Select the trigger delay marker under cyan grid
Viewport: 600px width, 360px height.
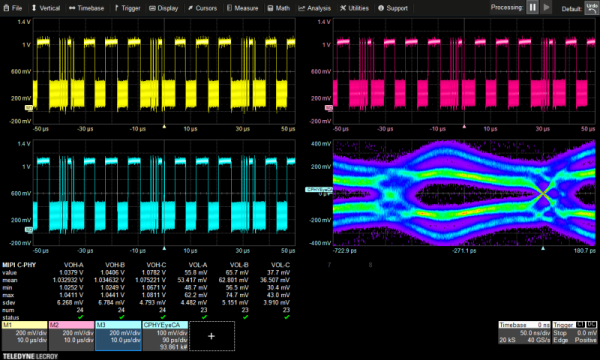coord(164,248)
